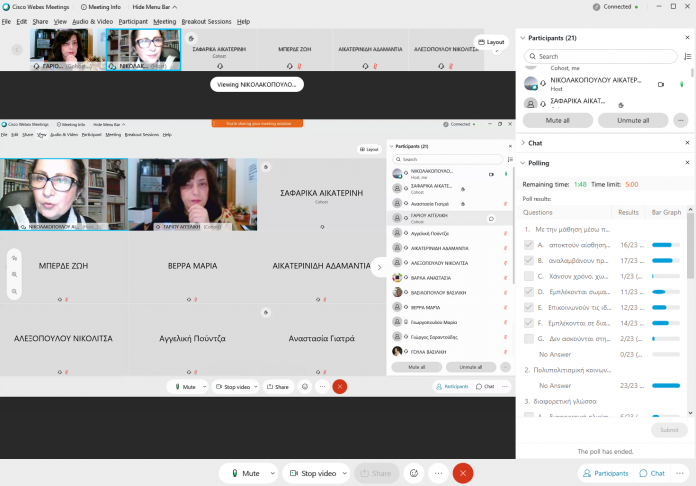The width and height of the screenshot is (696, 486).
Task: Type in the participants Search field
Action: 600,57
